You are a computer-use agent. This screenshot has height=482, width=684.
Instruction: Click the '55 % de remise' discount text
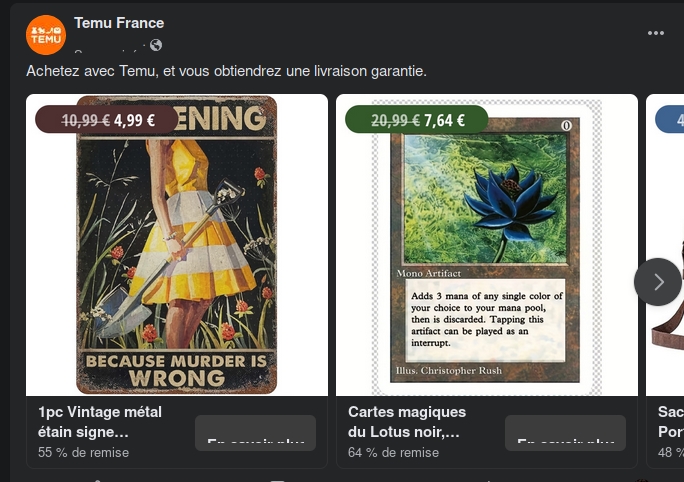pos(83,452)
